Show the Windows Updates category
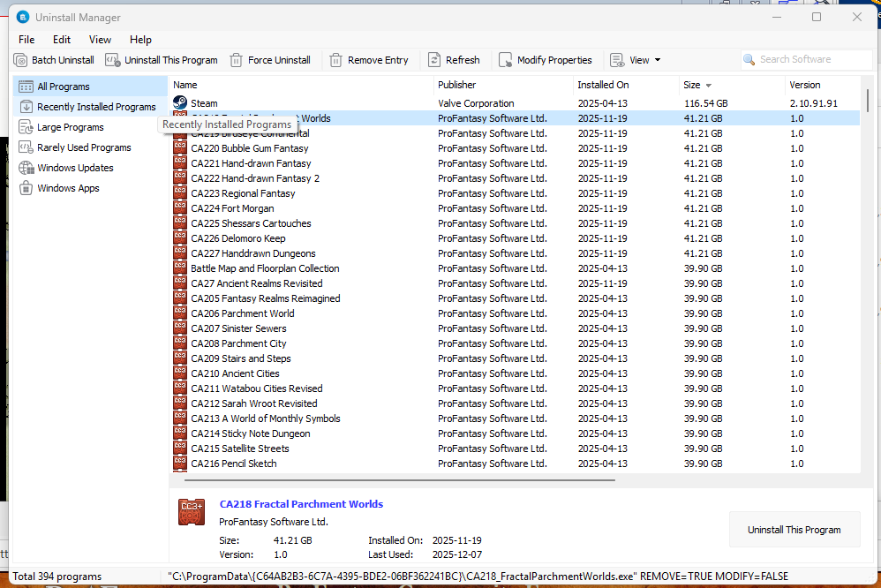Screen dimensions: 881x588 tap(75, 168)
